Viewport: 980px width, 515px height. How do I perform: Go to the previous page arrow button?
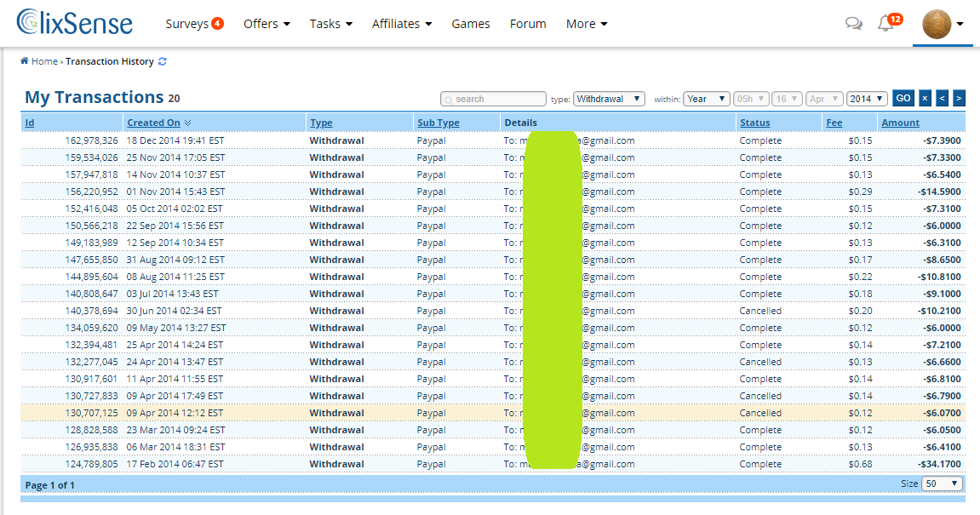(x=942, y=99)
